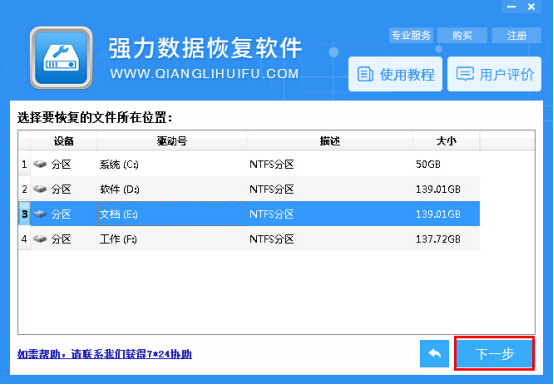554x385 pixels.
Task: Click the 下一步 next step button
Action: coord(494,353)
